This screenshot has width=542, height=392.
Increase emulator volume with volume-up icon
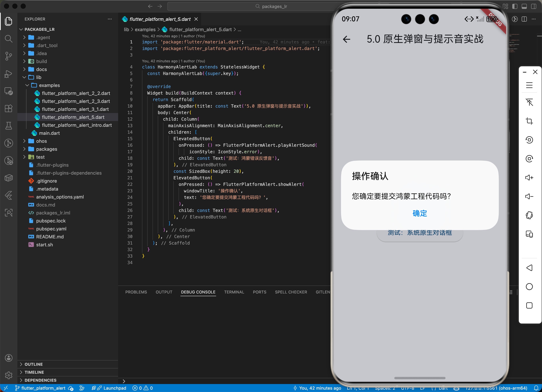(x=530, y=177)
